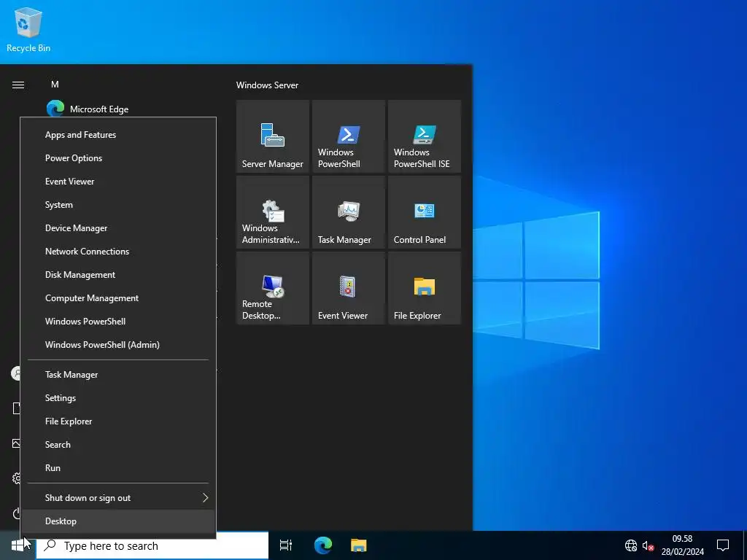This screenshot has height=560, width=747.
Task: Click the Type here to search box
Action: click(x=152, y=545)
